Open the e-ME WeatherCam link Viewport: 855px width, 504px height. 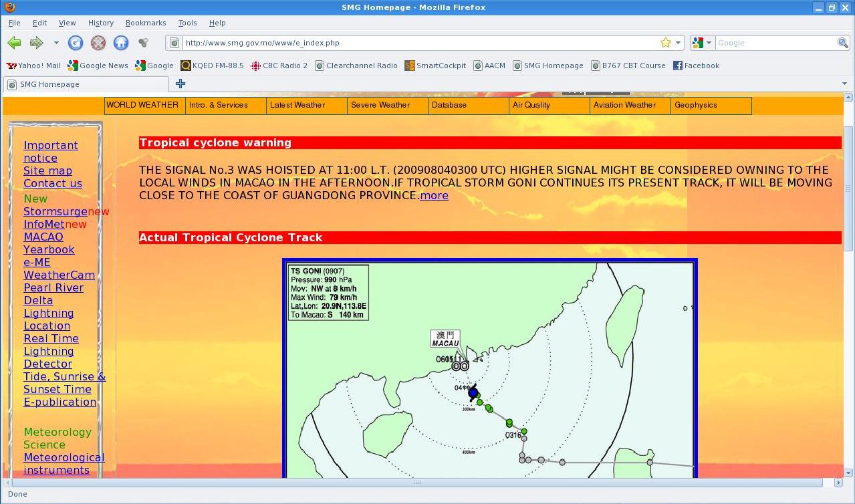point(59,269)
